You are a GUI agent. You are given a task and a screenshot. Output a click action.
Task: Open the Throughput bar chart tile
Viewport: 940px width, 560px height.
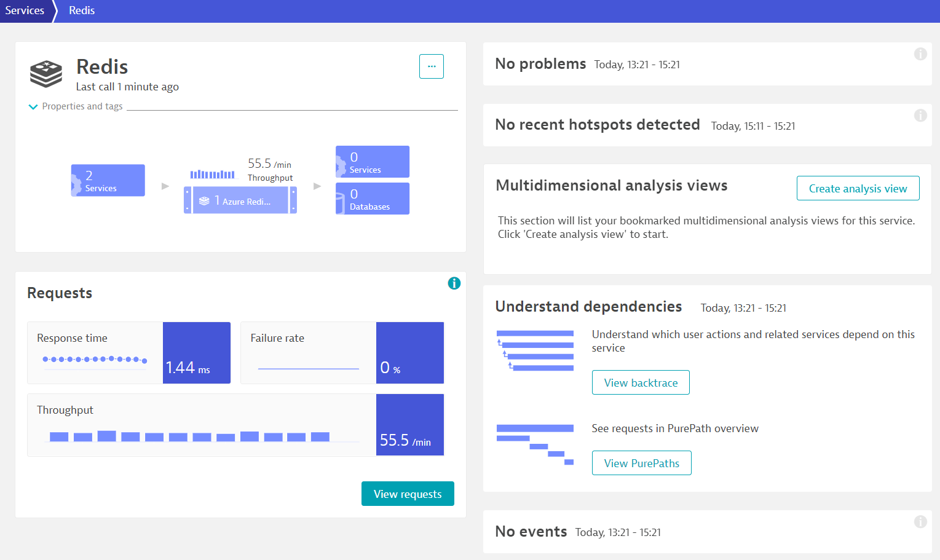click(235, 425)
